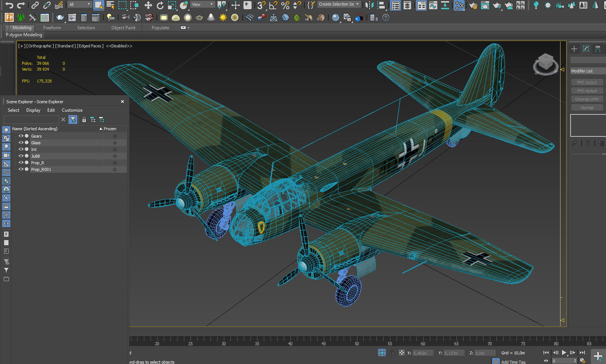The image size is (606, 364).
Task: Click the Forest Pack trees icon
Action: point(21,17)
